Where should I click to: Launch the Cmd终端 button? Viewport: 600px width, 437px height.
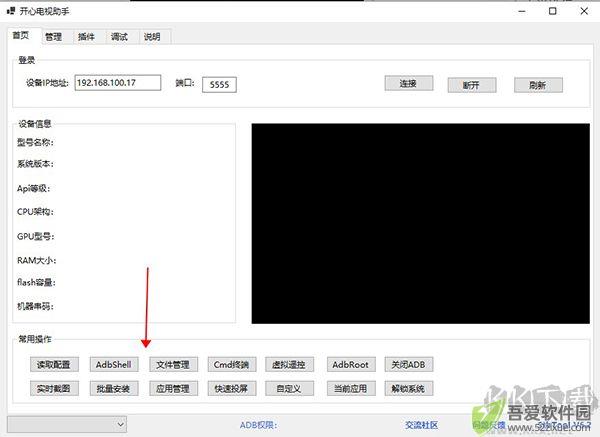[x=232, y=365]
